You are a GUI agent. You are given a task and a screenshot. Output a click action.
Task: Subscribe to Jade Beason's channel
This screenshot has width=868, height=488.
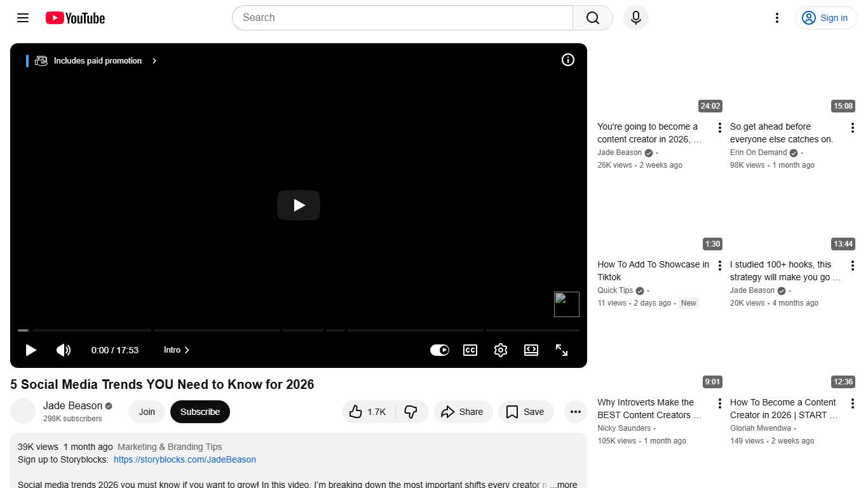200,412
